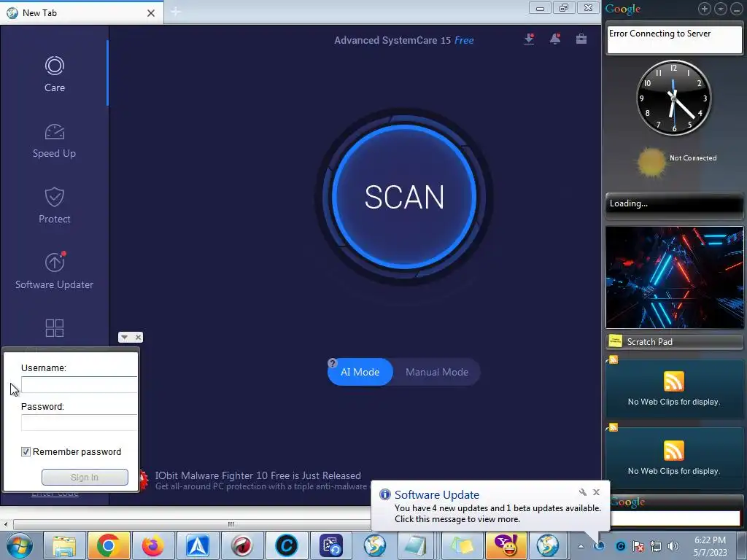This screenshot has height=560, width=747.
Task: Open the globe icon beside Yahoo Messenger
Action: tap(547, 545)
